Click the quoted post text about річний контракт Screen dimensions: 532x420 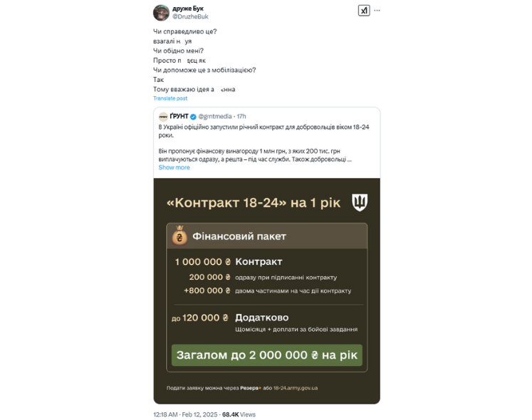pos(267,130)
